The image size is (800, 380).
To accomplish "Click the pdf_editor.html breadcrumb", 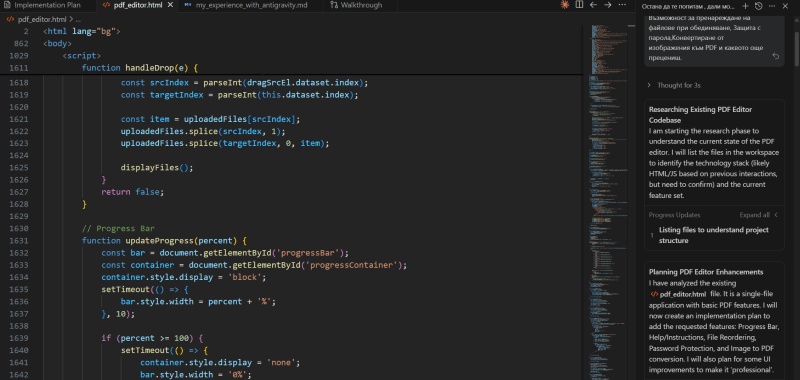I will tap(41, 19).
